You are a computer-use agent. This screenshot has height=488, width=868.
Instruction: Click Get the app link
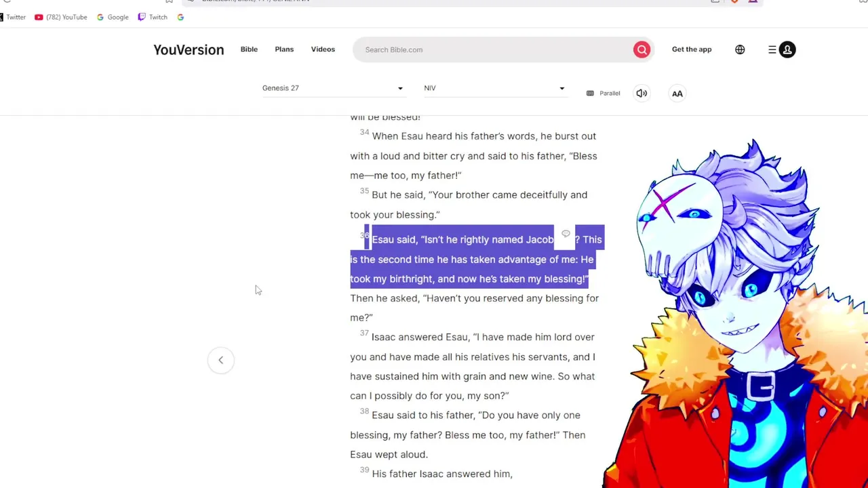click(692, 49)
